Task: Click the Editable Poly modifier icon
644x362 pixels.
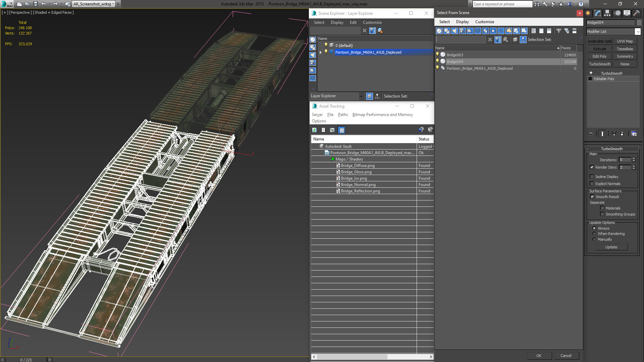Action: (590, 79)
